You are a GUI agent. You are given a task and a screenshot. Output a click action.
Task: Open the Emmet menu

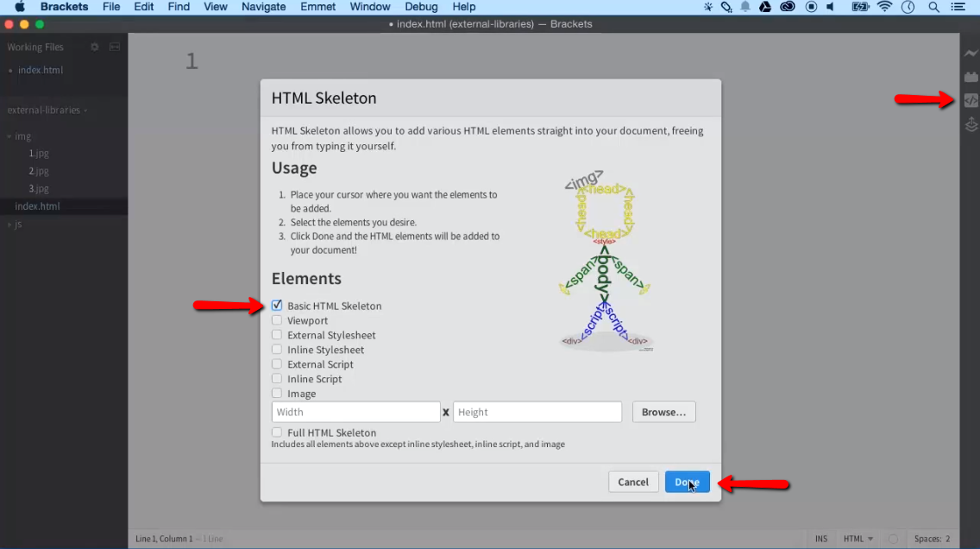(x=318, y=7)
